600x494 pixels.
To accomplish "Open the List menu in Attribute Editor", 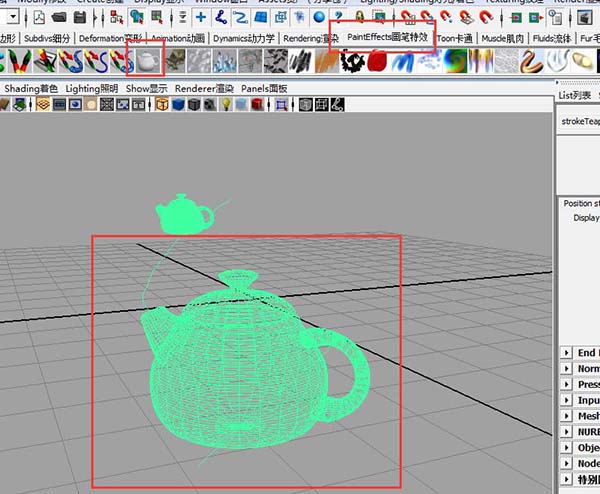I will tap(575, 96).
